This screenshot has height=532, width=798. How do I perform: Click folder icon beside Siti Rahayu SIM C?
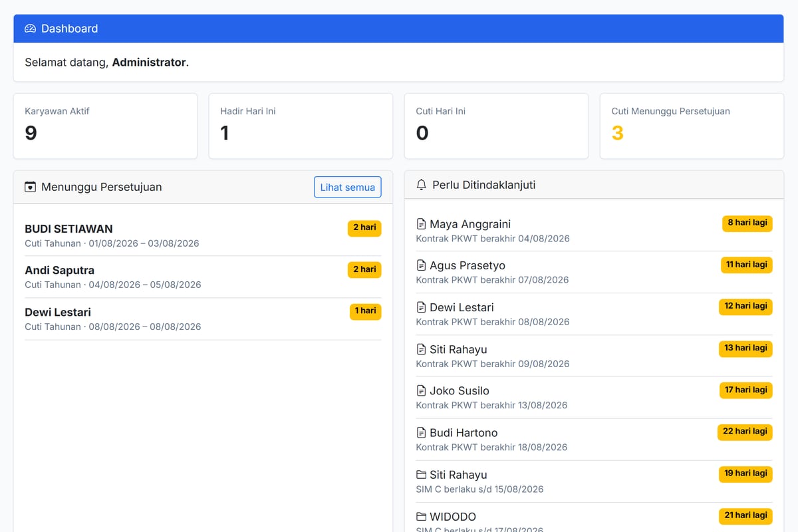pyautogui.click(x=421, y=475)
